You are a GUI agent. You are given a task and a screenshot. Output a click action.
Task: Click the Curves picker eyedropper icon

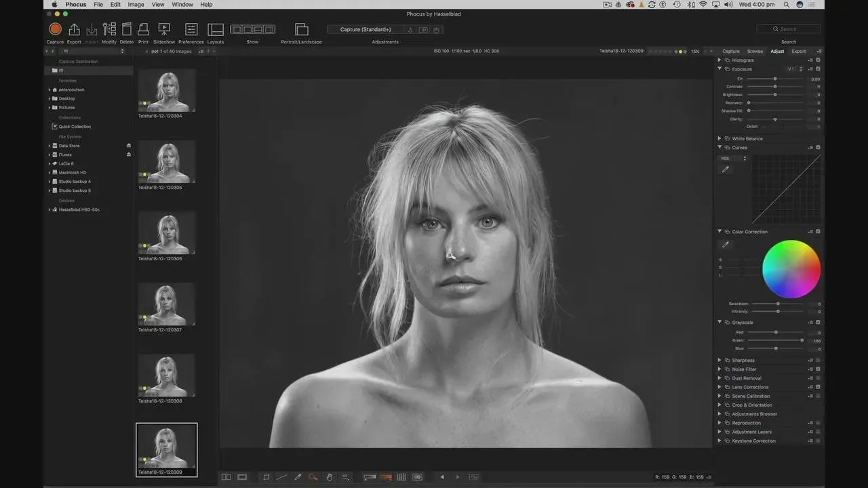pyautogui.click(x=726, y=169)
